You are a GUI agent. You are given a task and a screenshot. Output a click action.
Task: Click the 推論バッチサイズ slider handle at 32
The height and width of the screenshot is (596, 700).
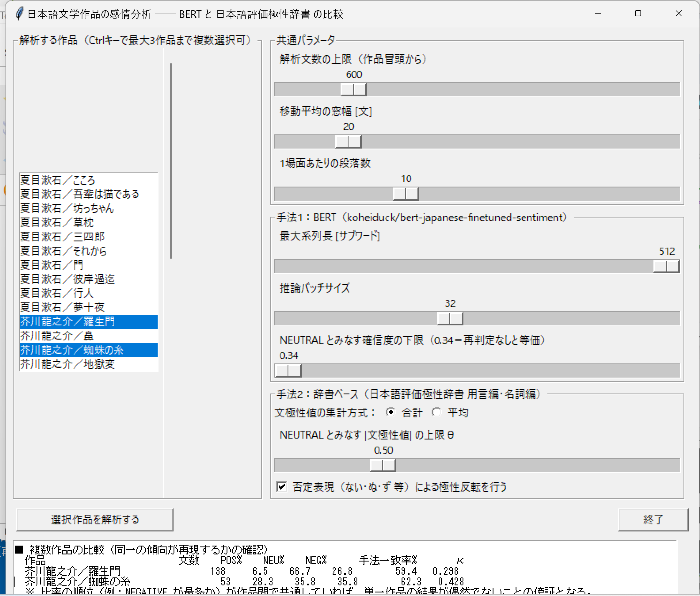[x=450, y=319]
